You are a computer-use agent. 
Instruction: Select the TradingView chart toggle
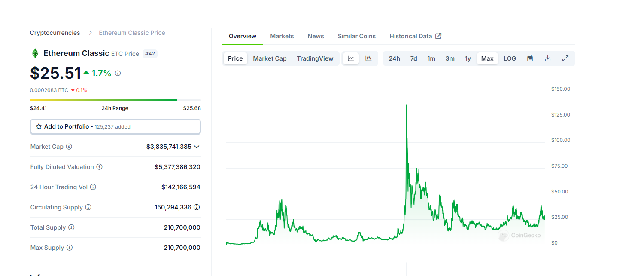coord(315,58)
